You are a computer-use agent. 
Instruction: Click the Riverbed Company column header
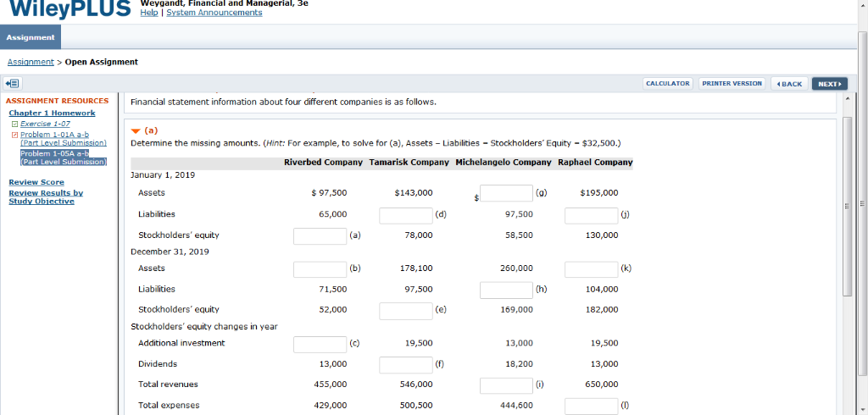tap(323, 162)
